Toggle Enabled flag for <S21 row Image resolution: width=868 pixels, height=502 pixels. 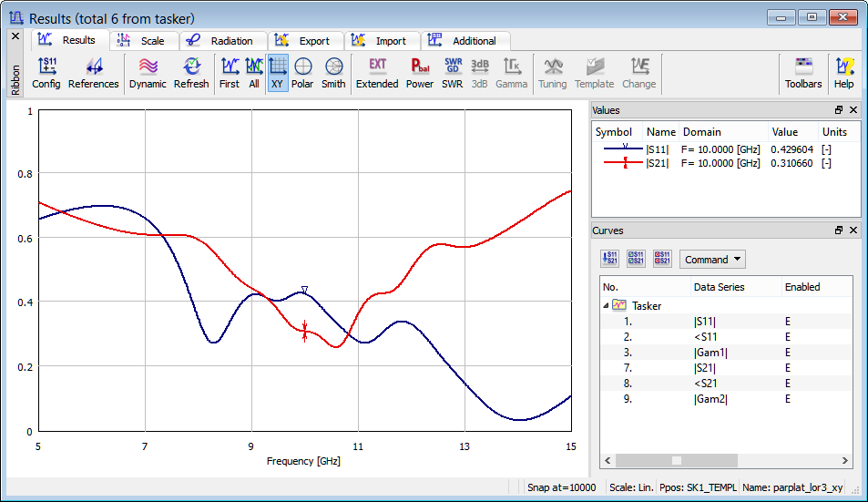click(x=787, y=384)
